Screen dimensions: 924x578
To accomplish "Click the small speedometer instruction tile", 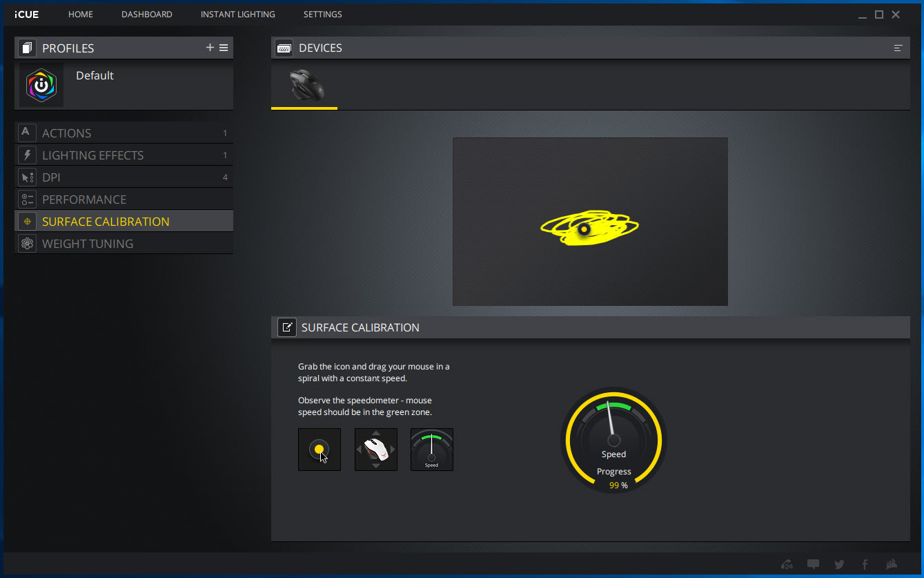I will click(432, 450).
